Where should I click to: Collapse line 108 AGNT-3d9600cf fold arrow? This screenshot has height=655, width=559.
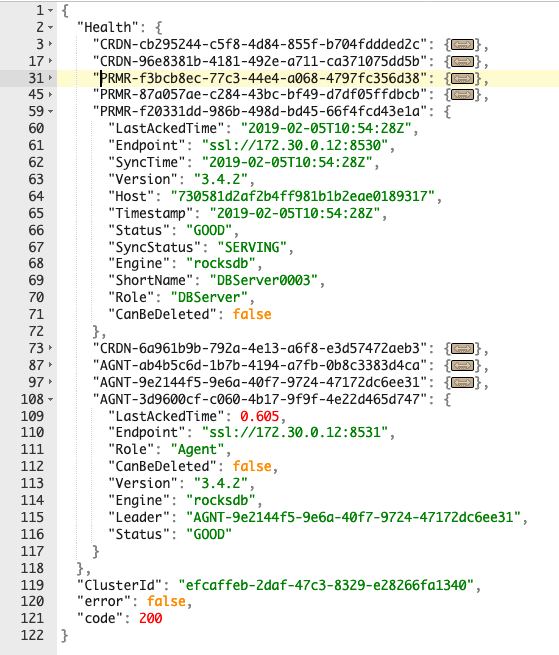click(51, 399)
